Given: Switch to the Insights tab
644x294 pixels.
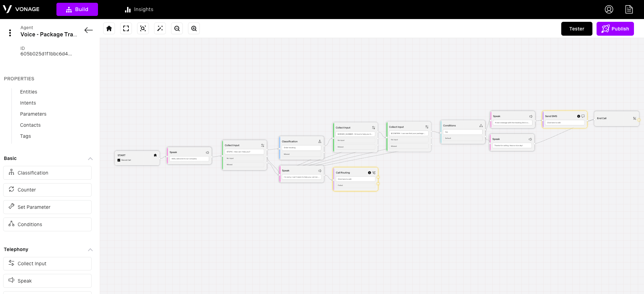Looking at the screenshot, I should (x=139, y=9).
